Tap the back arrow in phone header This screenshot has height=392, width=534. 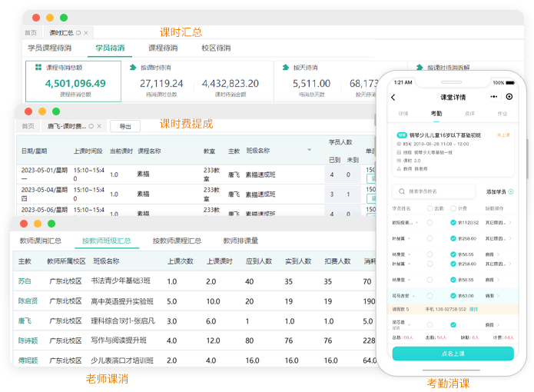pyautogui.click(x=393, y=98)
